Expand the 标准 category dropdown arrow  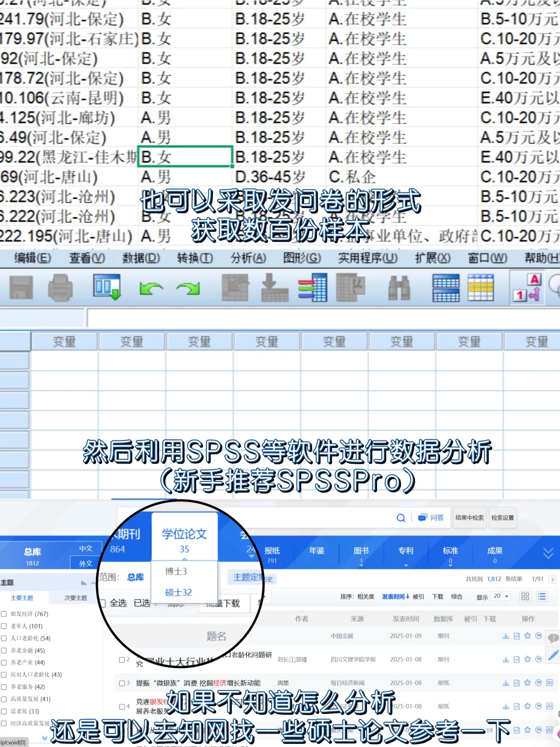coord(451,565)
